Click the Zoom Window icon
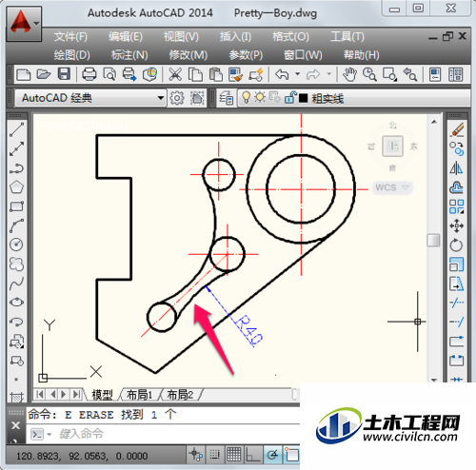The width and height of the screenshot is (476, 470). point(389,74)
